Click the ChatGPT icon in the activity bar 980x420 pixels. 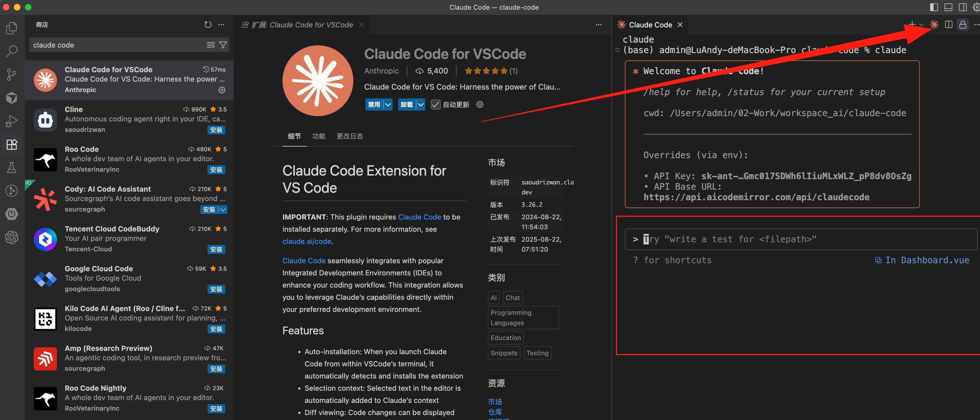click(x=11, y=237)
